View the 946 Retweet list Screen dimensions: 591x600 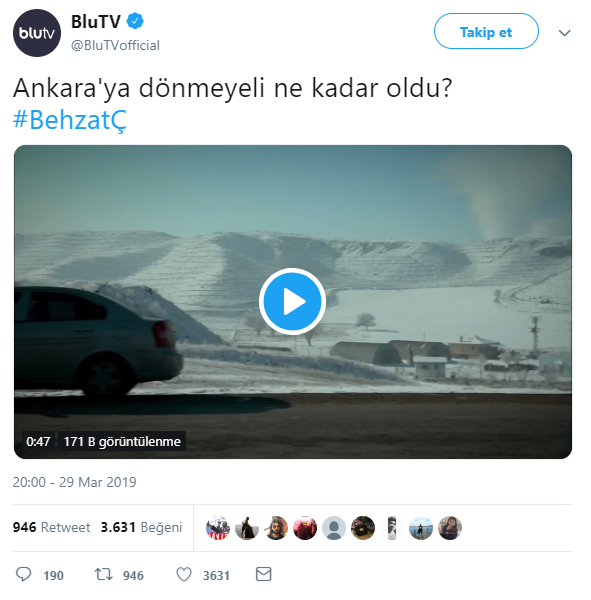point(51,527)
